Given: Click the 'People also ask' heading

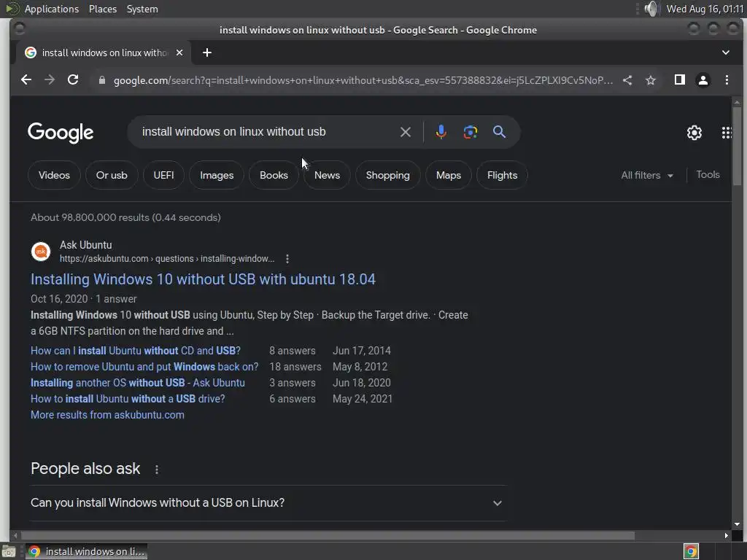Looking at the screenshot, I should [85, 469].
